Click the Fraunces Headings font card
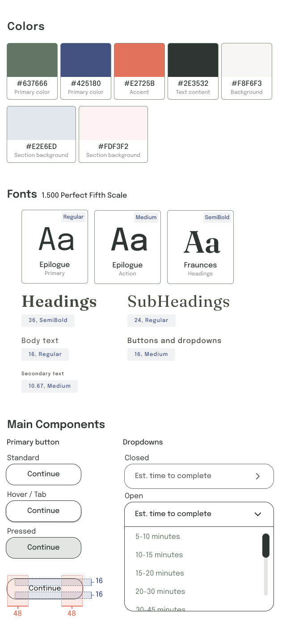The image size is (286, 644). click(200, 247)
